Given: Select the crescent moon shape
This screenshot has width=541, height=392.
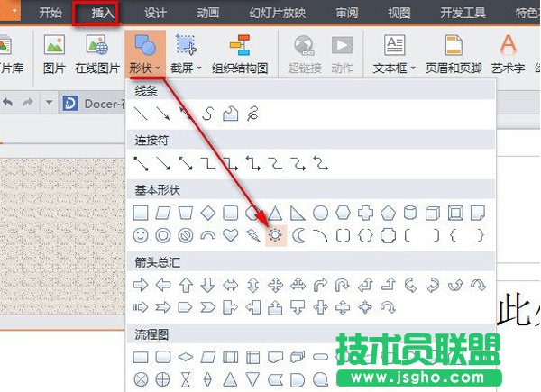Looking at the screenshot, I should (x=298, y=236).
